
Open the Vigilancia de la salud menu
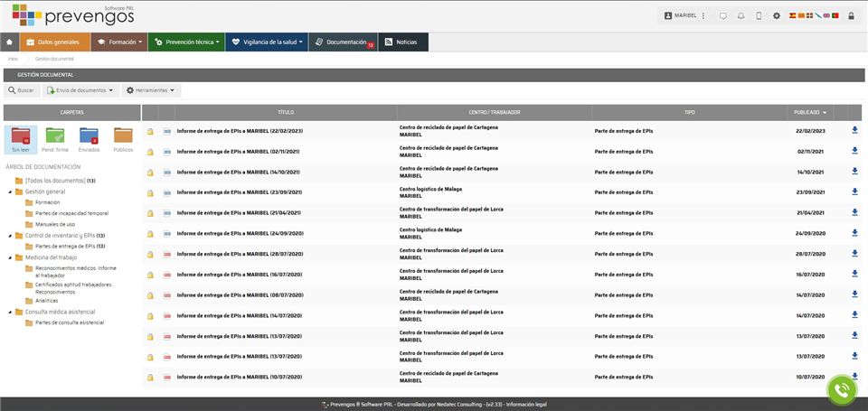(x=266, y=42)
